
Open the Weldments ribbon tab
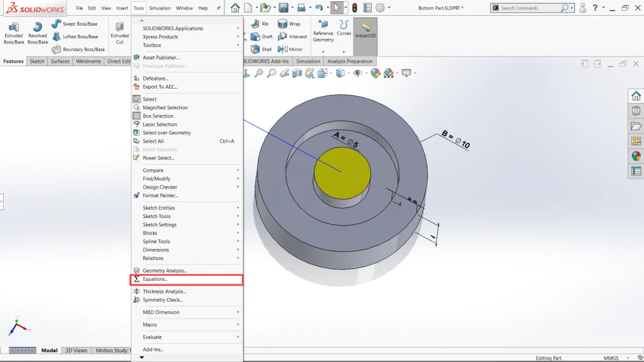(88, 61)
